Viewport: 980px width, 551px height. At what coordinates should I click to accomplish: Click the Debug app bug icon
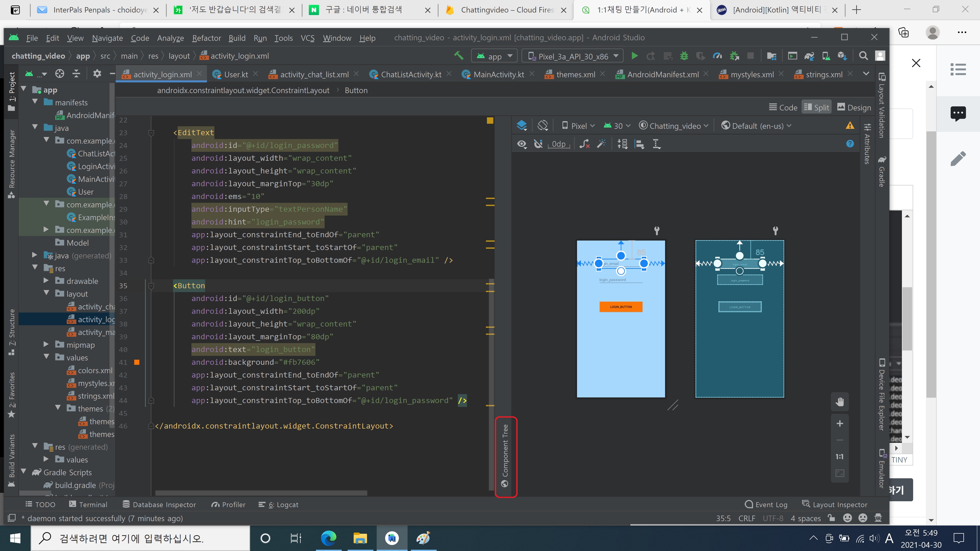(x=684, y=56)
